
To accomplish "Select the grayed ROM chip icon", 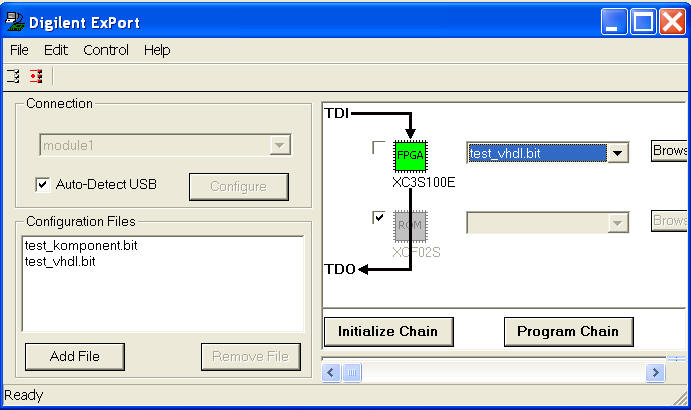I will coord(410,226).
